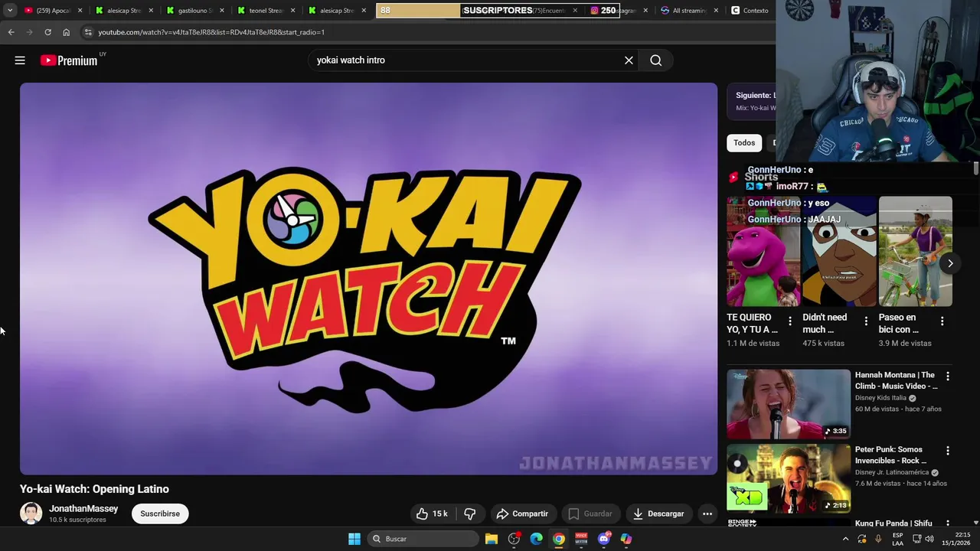Clear the search box with the X

coord(629,60)
